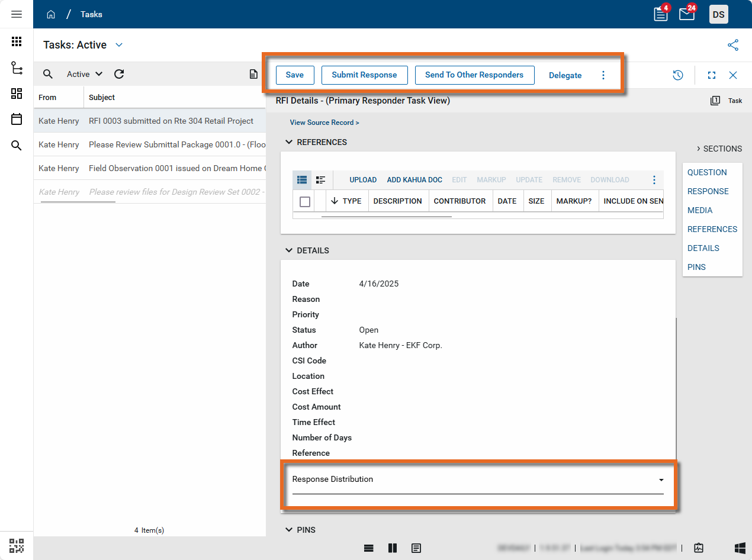Open the calendar icon in sidebar

17,120
